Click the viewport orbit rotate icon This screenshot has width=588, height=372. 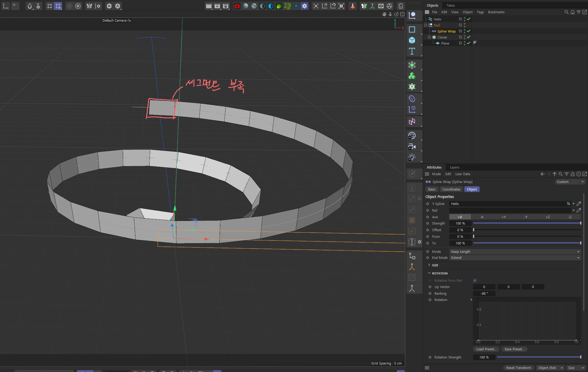(x=396, y=14)
